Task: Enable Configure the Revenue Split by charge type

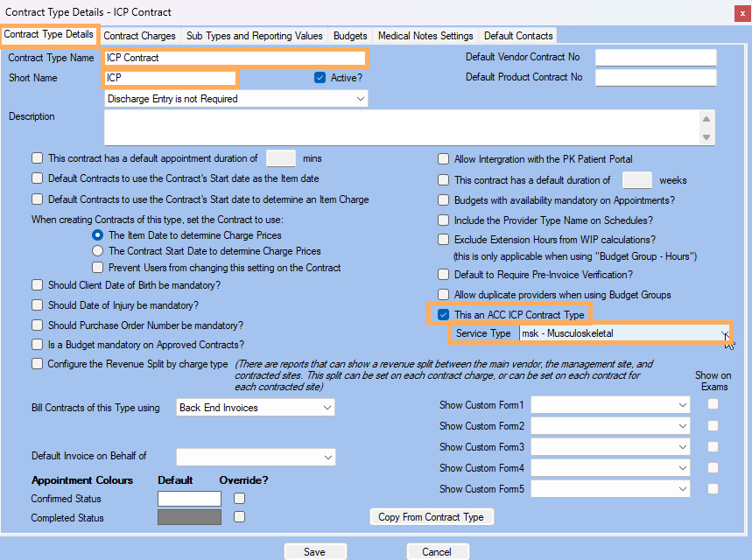Action: point(37,363)
